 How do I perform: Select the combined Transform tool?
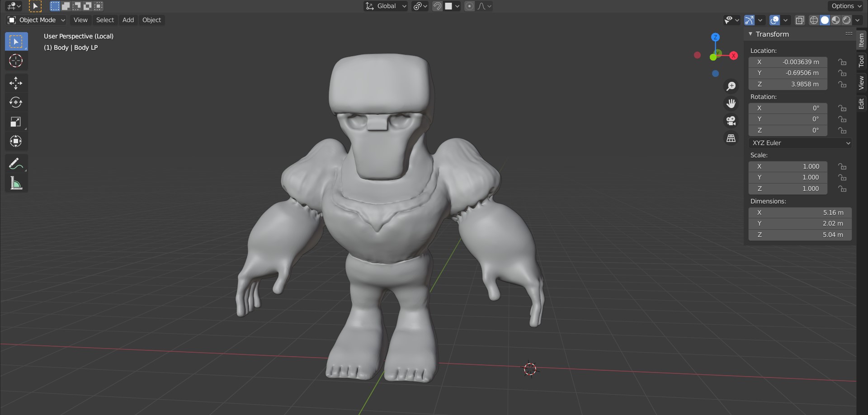tap(16, 141)
